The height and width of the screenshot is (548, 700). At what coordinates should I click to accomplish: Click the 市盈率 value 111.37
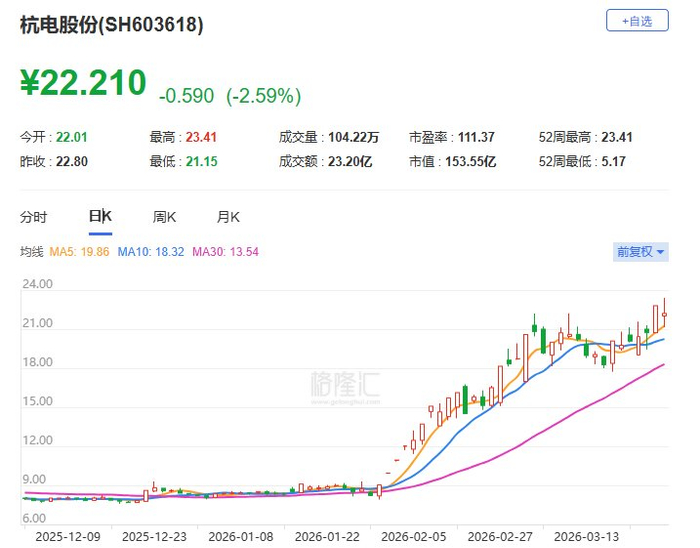476,137
